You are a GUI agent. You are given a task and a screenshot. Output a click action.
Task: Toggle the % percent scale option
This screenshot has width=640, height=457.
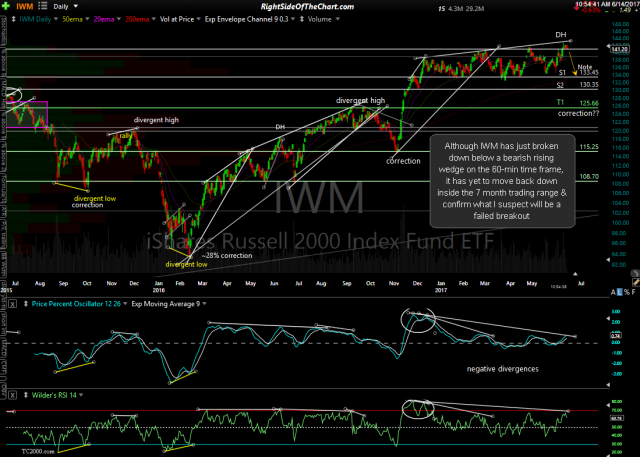627,292
